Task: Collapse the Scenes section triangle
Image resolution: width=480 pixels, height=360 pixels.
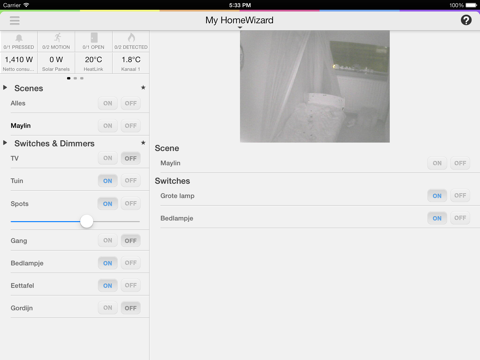Action: pos(5,88)
